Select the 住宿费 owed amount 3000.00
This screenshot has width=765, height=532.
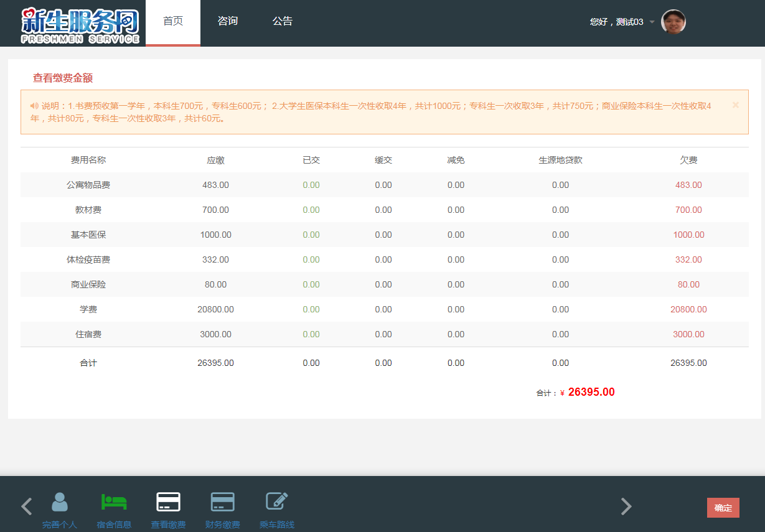(x=688, y=334)
